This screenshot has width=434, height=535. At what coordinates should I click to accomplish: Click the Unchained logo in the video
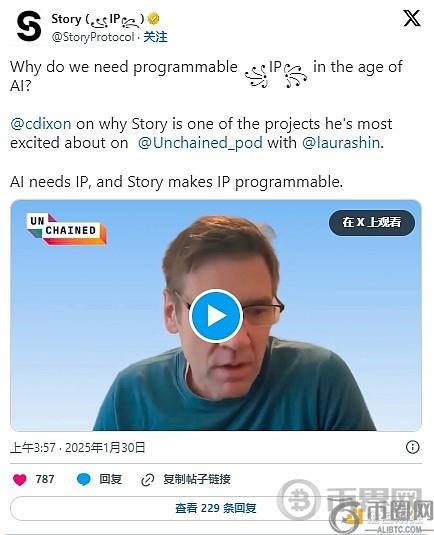click(67, 229)
